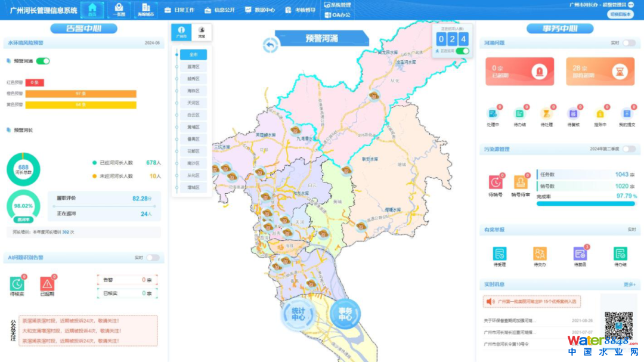Toggle the 预警河涌 switch off

tap(43, 61)
